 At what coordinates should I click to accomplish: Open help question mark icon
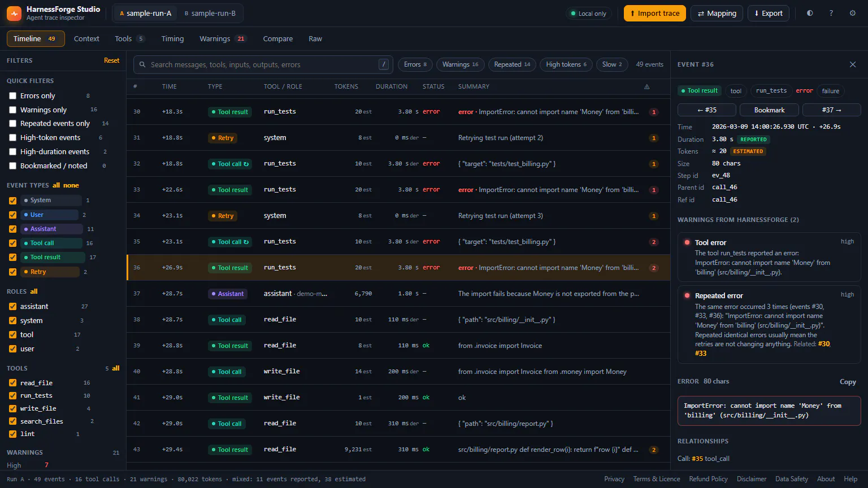pyautogui.click(x=831, y=13)
